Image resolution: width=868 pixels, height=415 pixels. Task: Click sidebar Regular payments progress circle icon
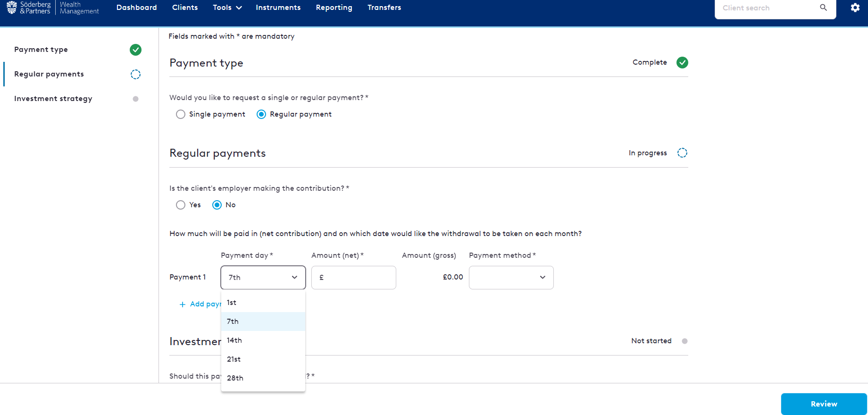(135, 74)
